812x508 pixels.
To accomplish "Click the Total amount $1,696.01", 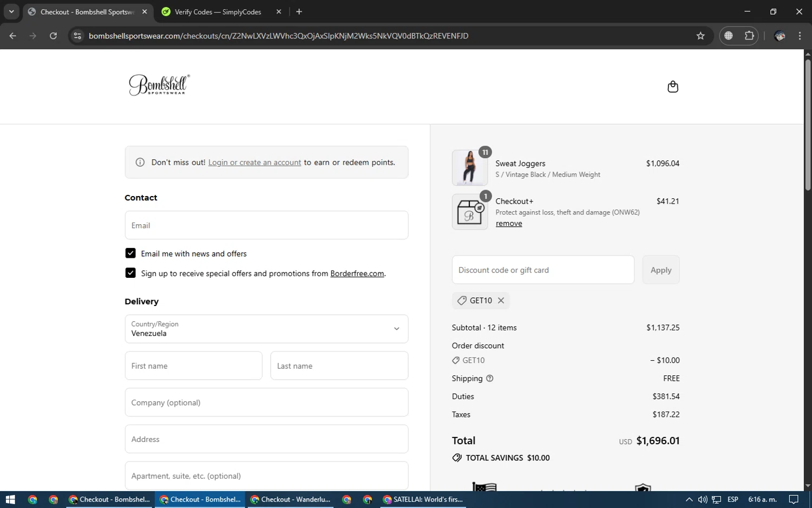I will (658, 441).
